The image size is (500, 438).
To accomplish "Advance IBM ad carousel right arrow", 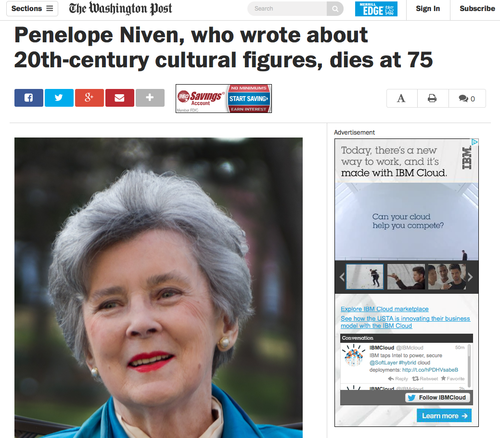I will coord(470,277).
